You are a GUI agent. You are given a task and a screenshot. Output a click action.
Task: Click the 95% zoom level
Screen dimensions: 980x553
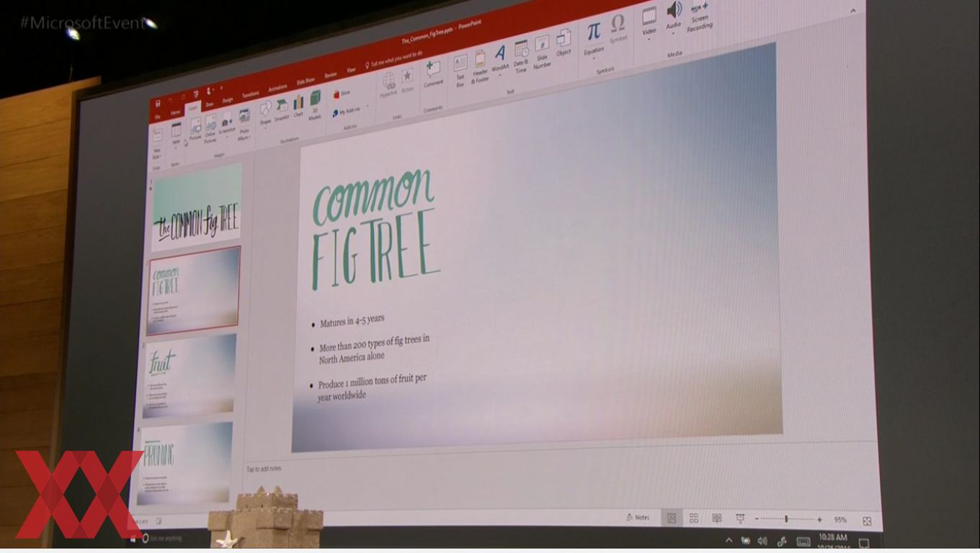(x=840, y=520)
